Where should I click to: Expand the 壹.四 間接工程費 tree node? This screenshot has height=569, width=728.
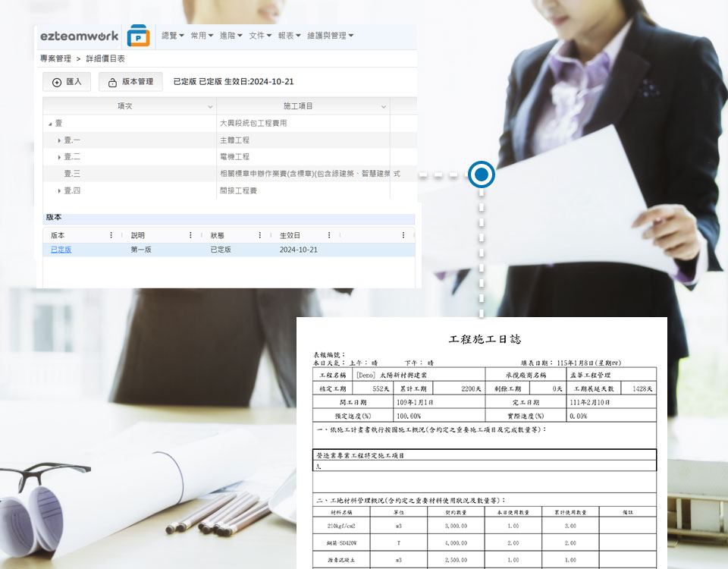[60, 188]
